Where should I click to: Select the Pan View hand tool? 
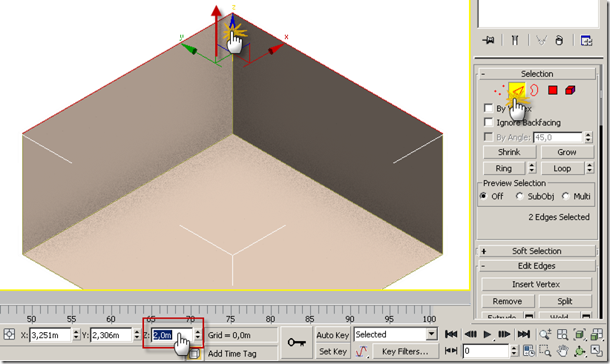click(563, 351)
